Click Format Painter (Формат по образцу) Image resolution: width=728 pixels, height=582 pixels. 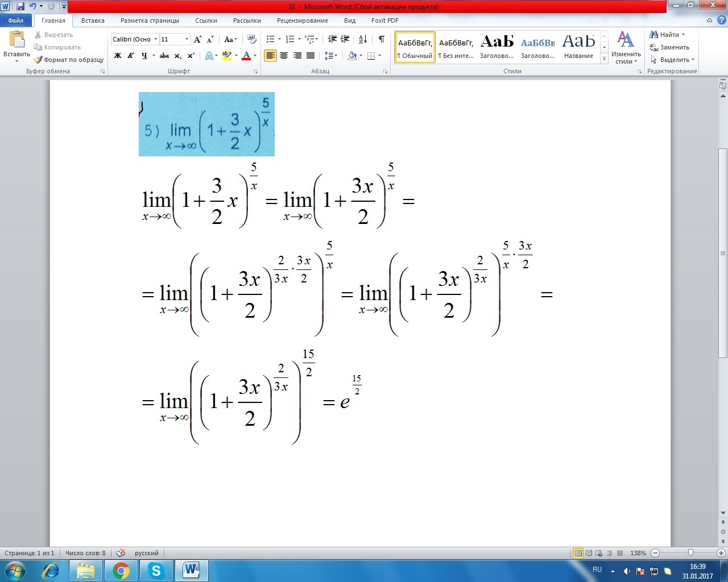pyautogui.click(x=68, y=60)
